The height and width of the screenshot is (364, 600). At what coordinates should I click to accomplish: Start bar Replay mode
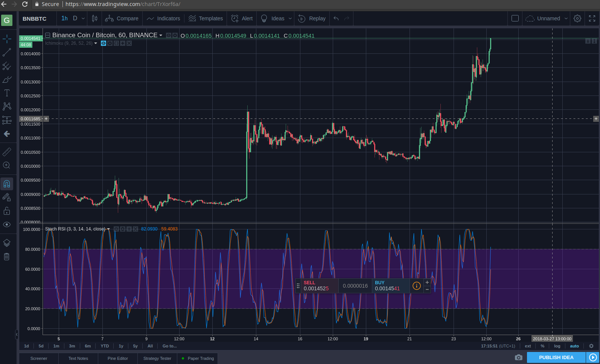(312, 18)
